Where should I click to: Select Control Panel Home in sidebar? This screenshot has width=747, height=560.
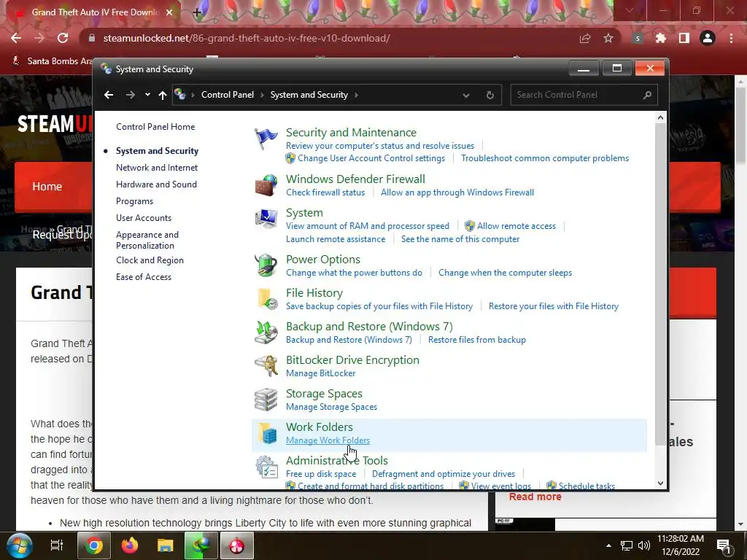155,127
